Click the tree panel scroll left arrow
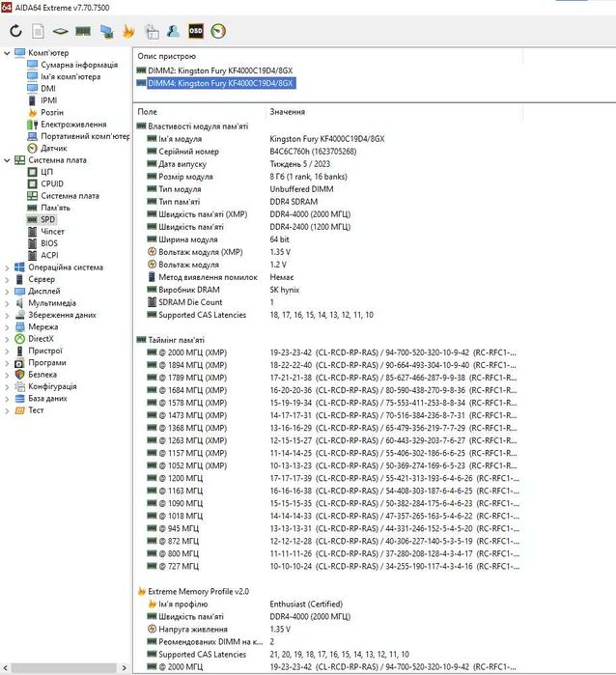The width and height of the screenshot is (616, 675). pos(5,668)
